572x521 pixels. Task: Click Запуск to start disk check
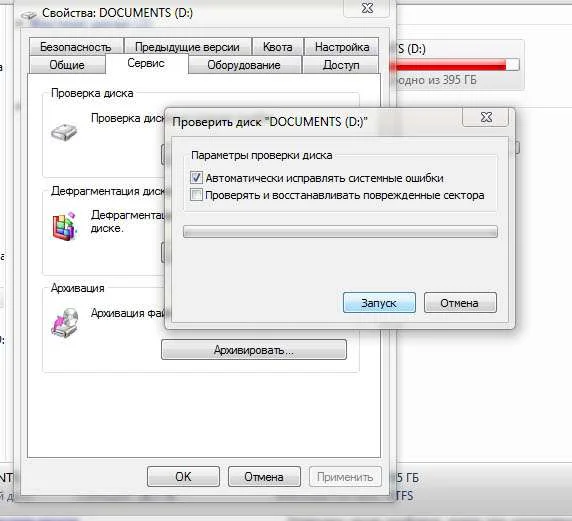[379, 302]
